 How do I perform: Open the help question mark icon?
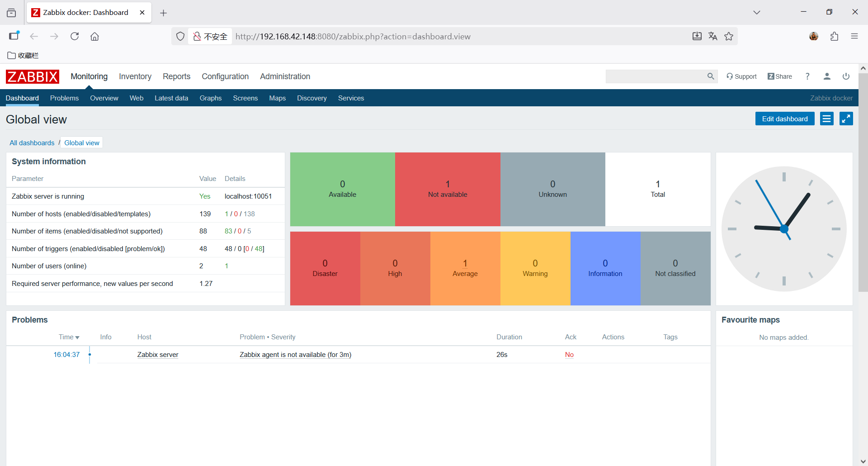pyautogui.click(x=807, y=76)
